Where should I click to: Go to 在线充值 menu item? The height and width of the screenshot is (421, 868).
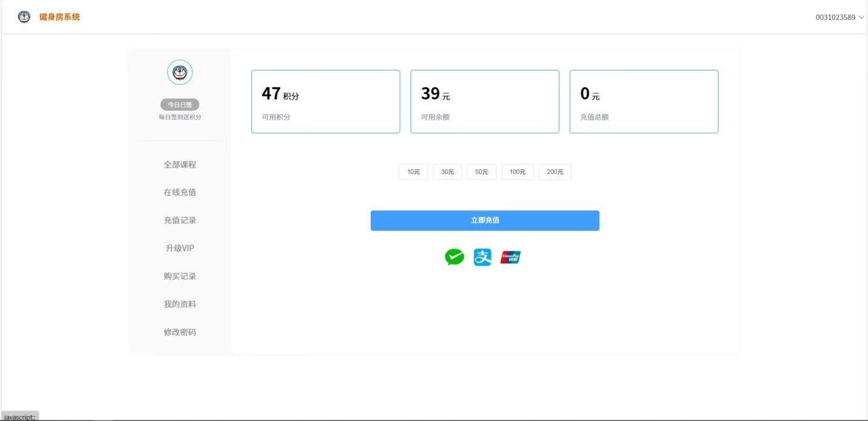[x=180, y=192]
